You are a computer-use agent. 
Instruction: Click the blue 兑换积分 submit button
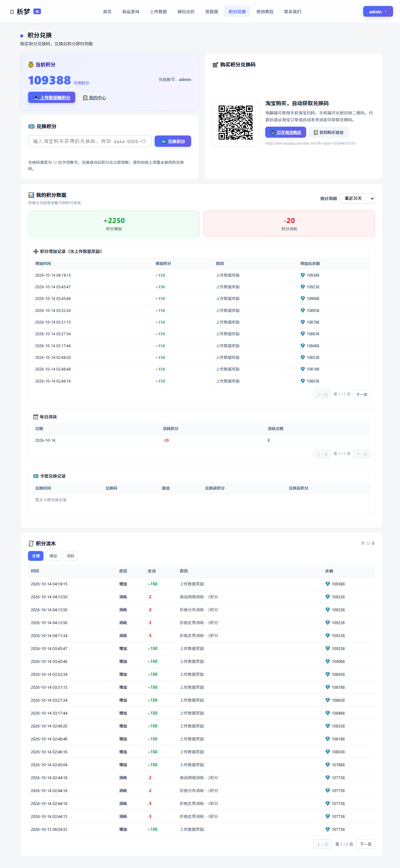click(173, 141)
